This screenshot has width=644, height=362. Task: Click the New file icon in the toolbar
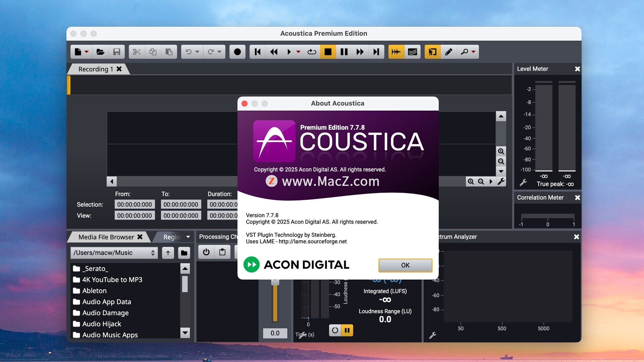click(x=78, y=52)
